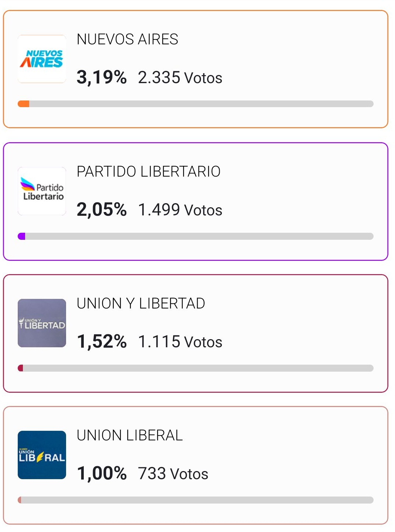
Task: Select the NUEVOS AIRES party title
Action: click(127, 39)
